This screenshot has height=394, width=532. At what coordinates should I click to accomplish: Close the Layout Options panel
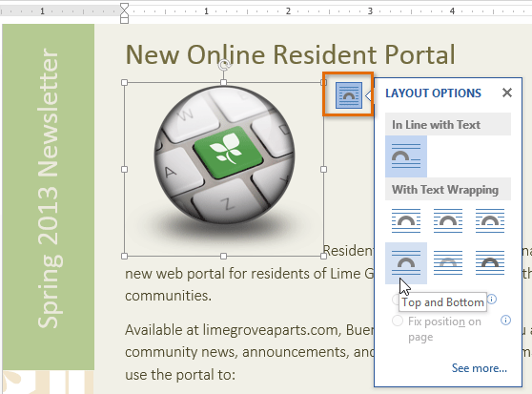tap(507, 93)
